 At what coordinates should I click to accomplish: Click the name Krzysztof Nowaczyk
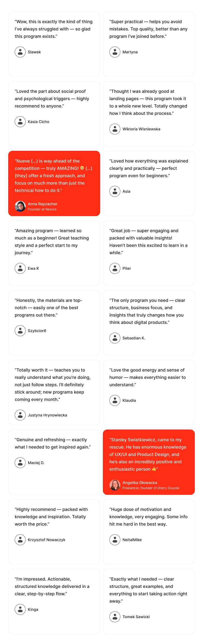coord(47,540)
